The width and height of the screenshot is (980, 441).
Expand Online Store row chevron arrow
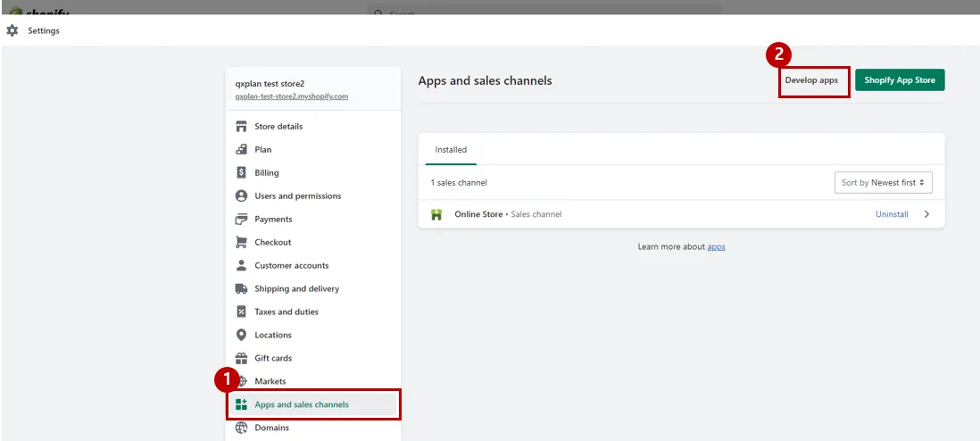[926, 214]
